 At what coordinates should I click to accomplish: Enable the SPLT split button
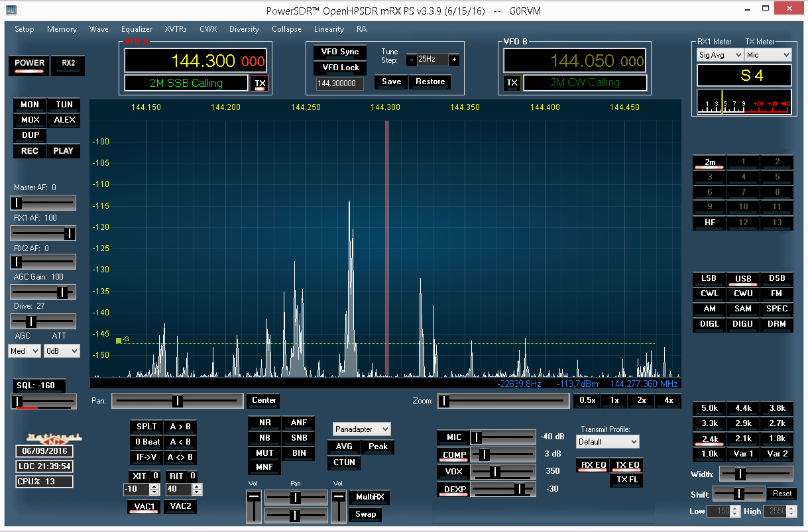146,427
